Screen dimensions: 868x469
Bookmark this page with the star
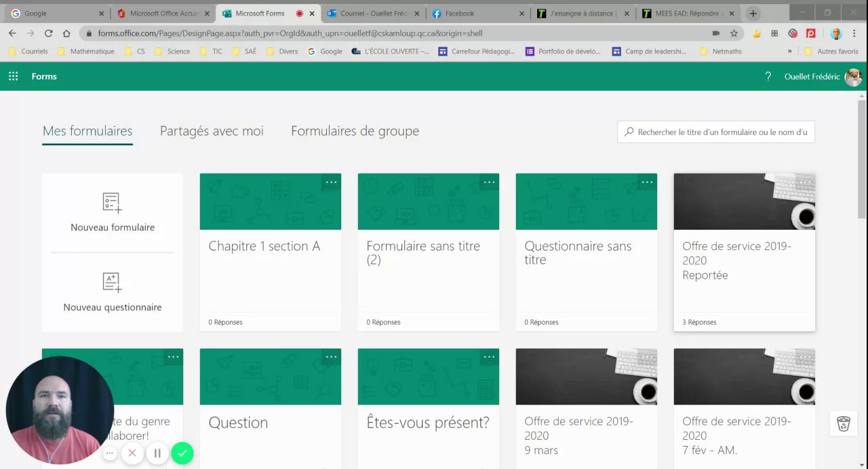[x=734, y=33]
